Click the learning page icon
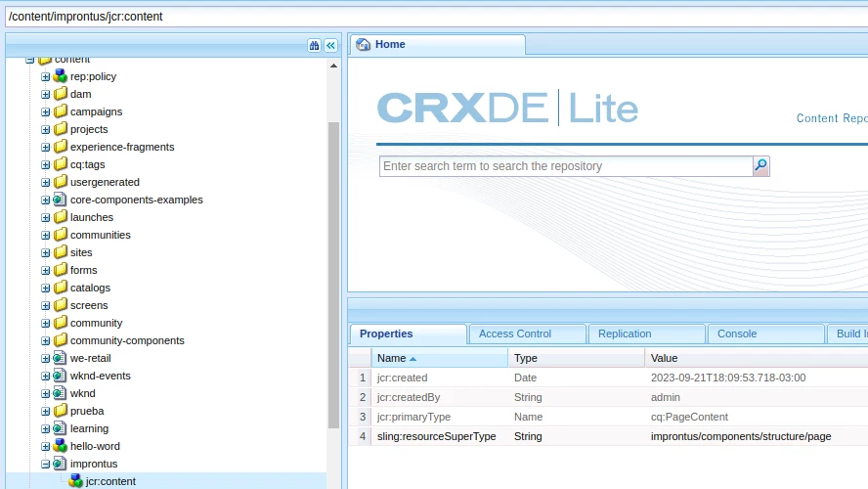868x489 pixels. pos(60,428)
